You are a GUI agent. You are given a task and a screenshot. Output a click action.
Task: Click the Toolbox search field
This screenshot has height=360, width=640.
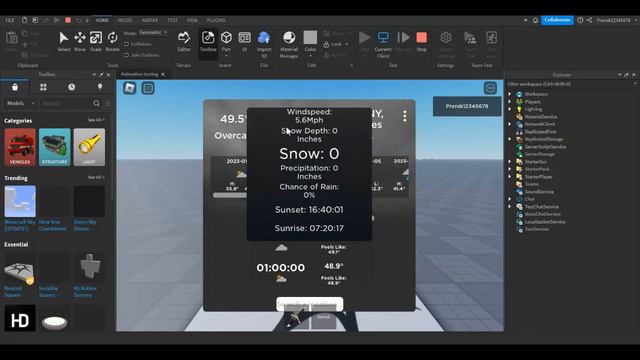coord(66,104)
